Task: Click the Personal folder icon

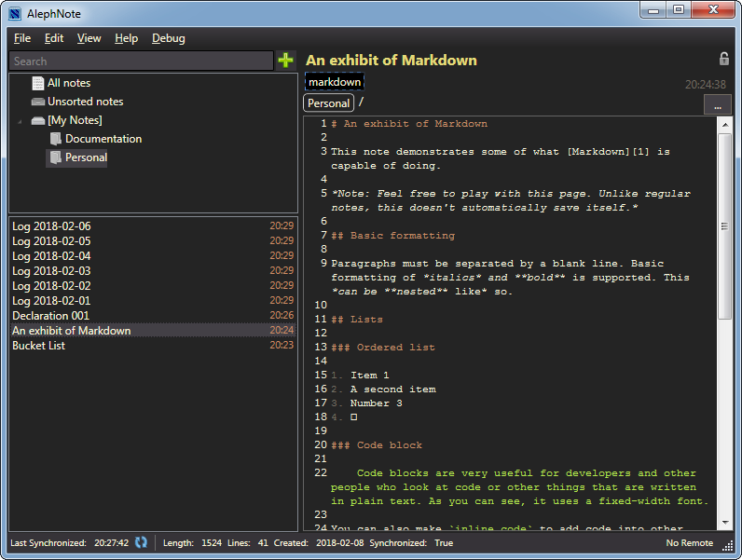Action: [56, 157]
